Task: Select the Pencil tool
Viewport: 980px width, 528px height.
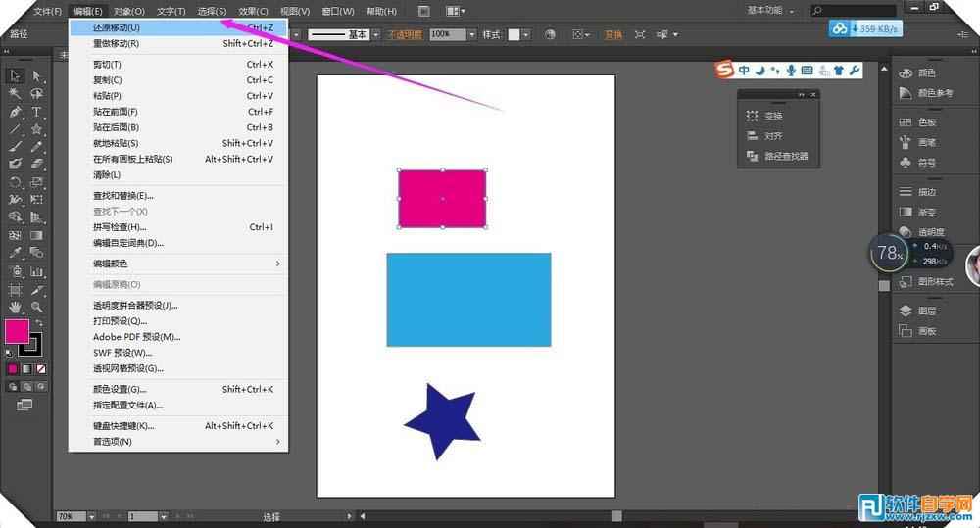Action: click(37, 147)
